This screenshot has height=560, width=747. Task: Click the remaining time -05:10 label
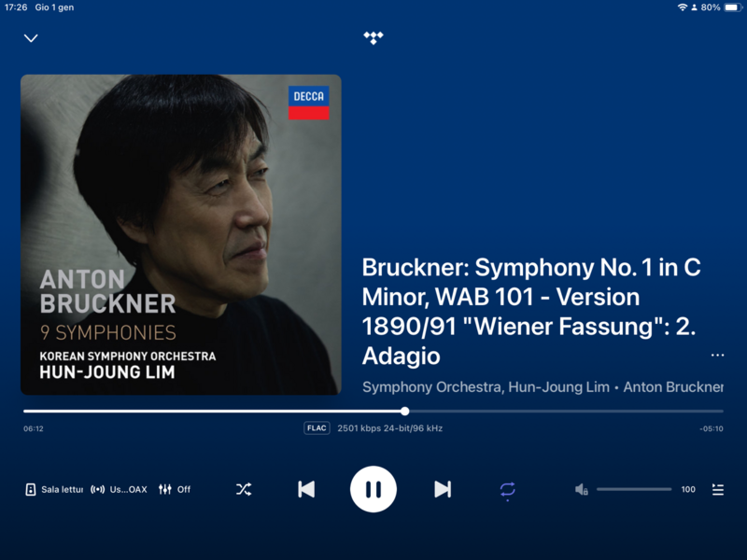tap(712, 428)
